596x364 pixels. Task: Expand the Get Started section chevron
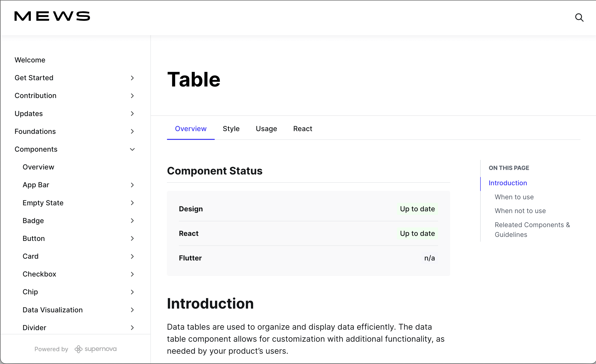pos(132,78)
